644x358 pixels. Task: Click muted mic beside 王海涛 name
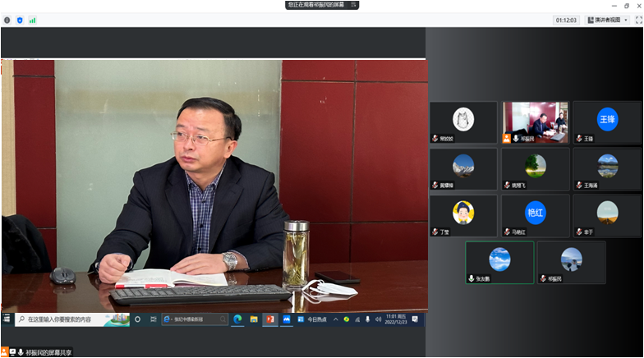(x=579, y=186)
